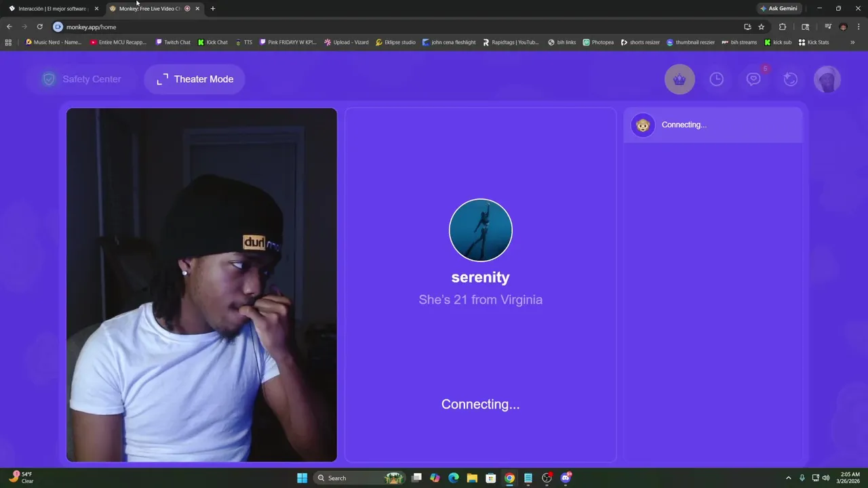Launch Copilot from the taskbar
The image size is (868, 488).
click(x=435, y=478)
